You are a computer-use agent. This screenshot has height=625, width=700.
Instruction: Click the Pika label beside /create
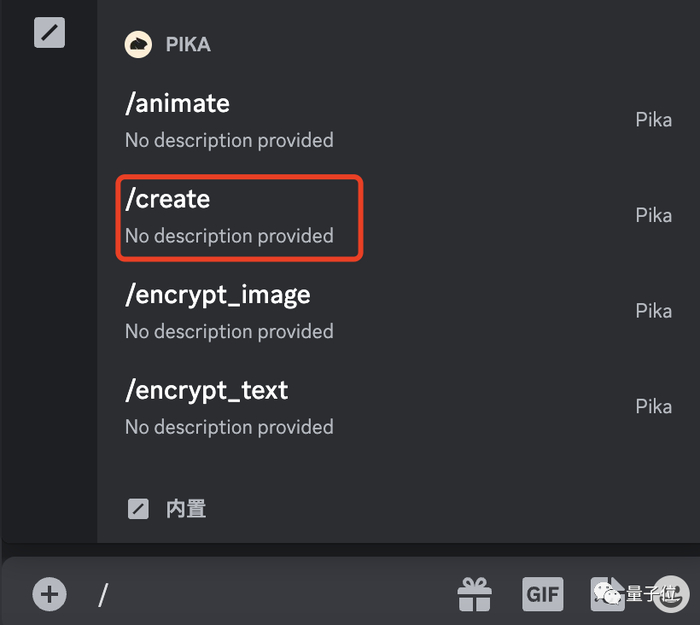[653, 215]
